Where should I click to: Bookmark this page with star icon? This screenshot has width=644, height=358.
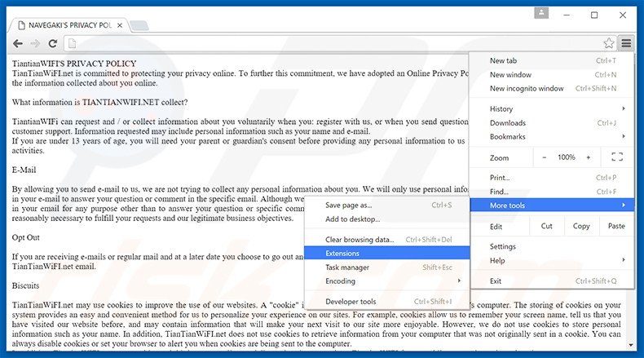pyautogui.click(x=609, y=43)
